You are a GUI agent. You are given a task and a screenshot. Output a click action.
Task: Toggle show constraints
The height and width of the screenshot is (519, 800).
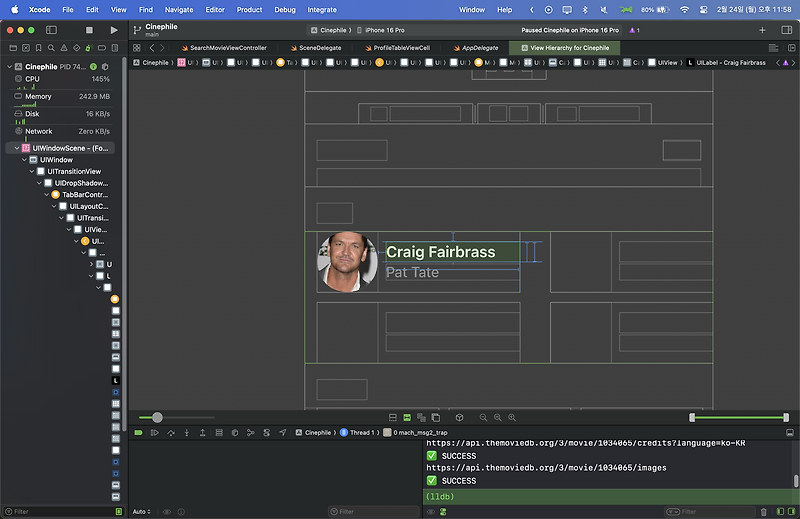[407, 417]
